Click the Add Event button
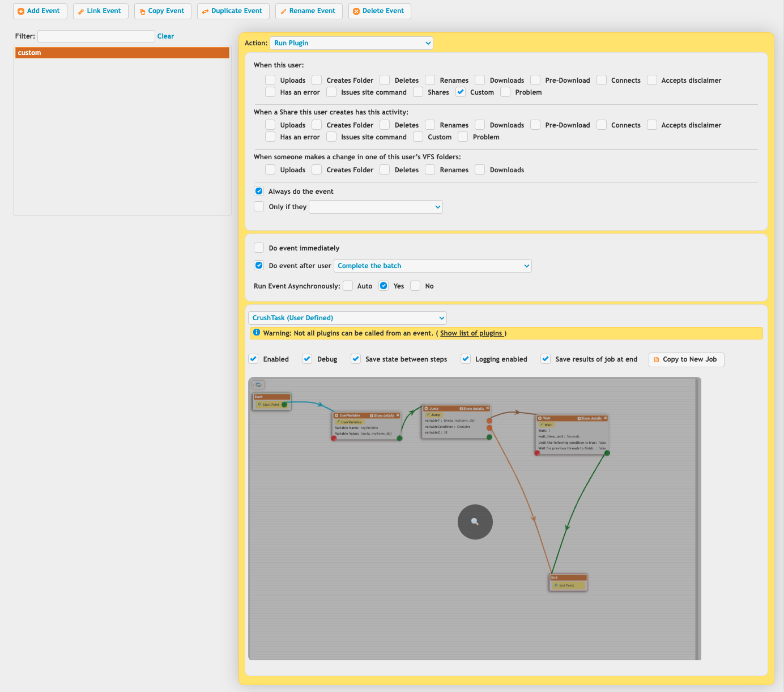 (x=39, y=11)
